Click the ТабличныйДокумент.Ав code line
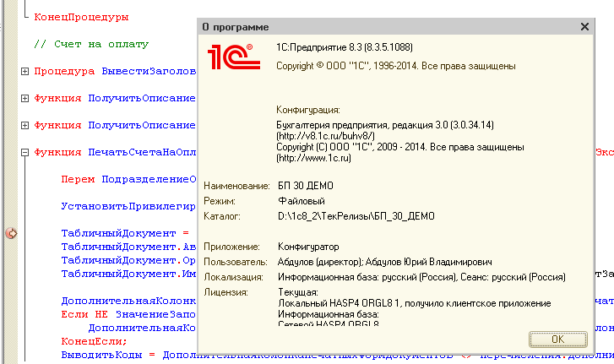Viewport: 614px width, 364px height. point(128,247)
